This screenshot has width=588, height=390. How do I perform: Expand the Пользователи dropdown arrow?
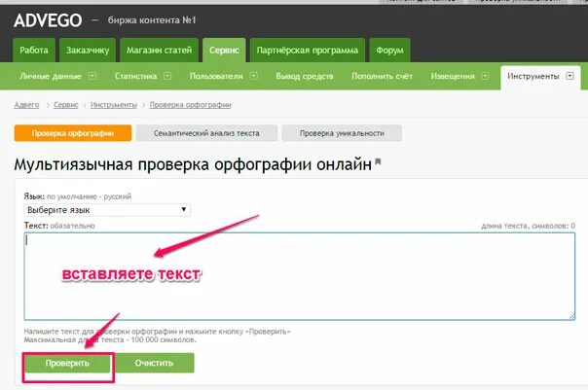[x=253, y=76]
